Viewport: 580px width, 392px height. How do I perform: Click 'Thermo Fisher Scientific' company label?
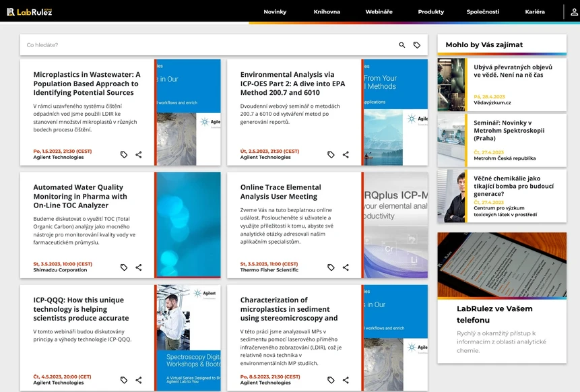(x=269, y=270)
